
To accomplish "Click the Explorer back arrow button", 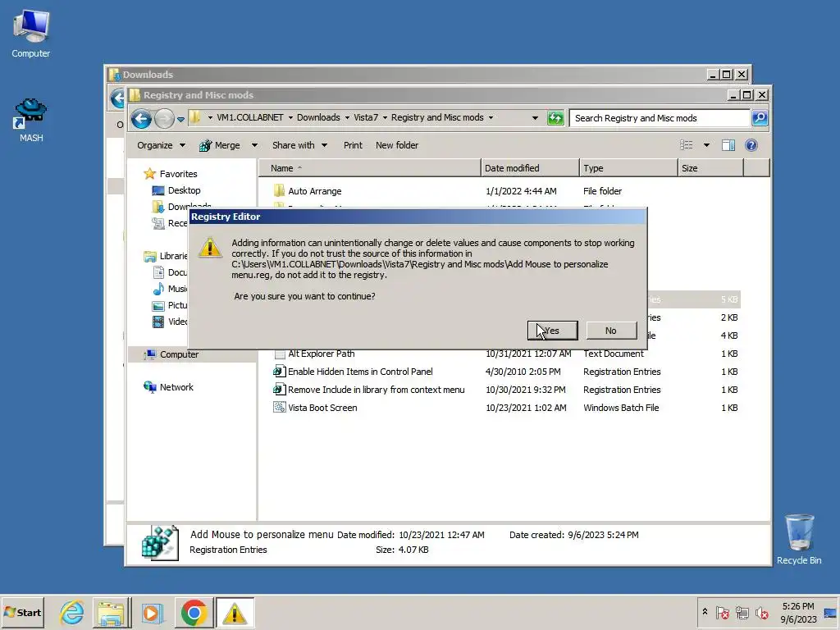I will (141, 118).
